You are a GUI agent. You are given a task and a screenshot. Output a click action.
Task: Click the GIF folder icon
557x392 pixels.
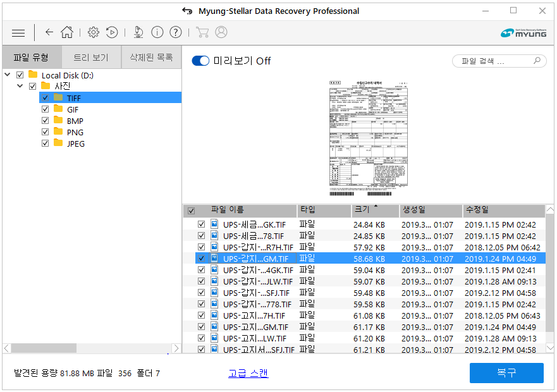pos(58,109)
